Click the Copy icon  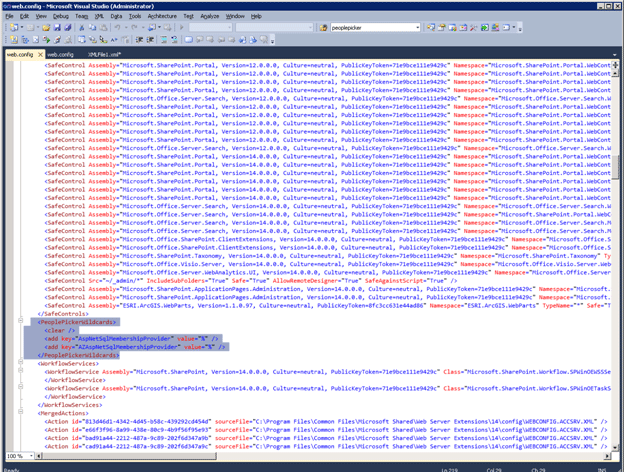(92, 27)
